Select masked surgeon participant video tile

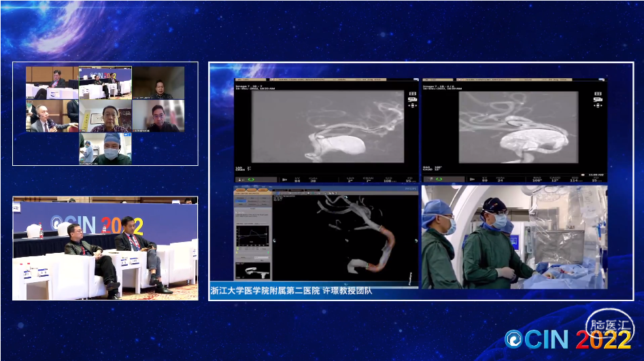[x=105, y=149]
